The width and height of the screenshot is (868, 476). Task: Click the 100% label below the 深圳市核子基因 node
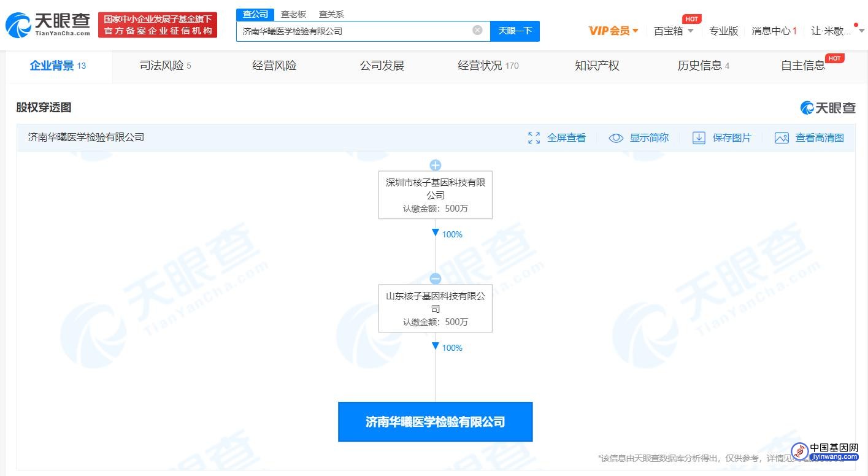[452, 234]
